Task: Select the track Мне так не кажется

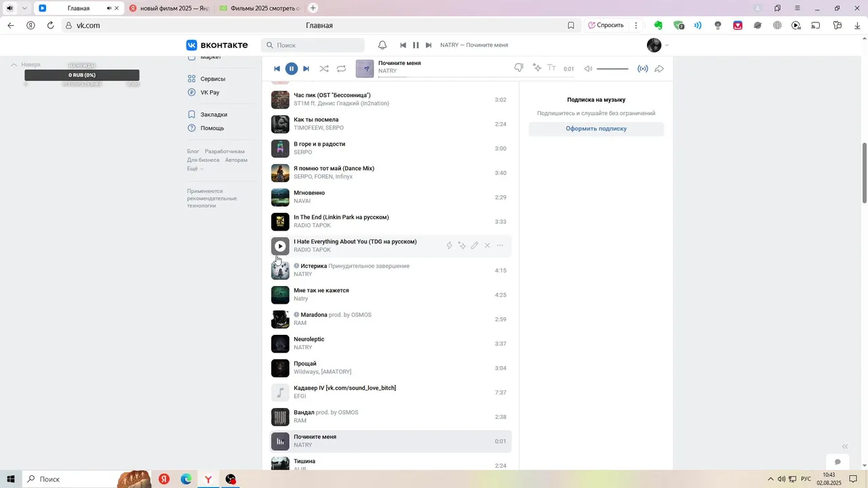Action: (391, 295)
